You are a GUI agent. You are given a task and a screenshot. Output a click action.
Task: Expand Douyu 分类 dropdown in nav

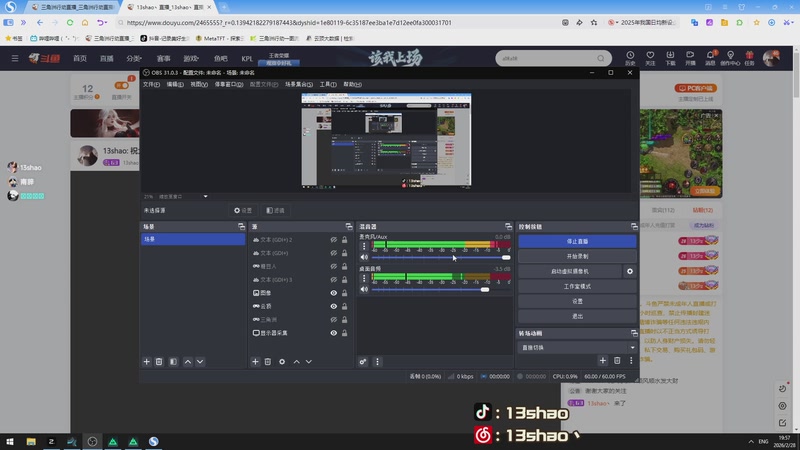pyautogui.click(x=134, y=59)
